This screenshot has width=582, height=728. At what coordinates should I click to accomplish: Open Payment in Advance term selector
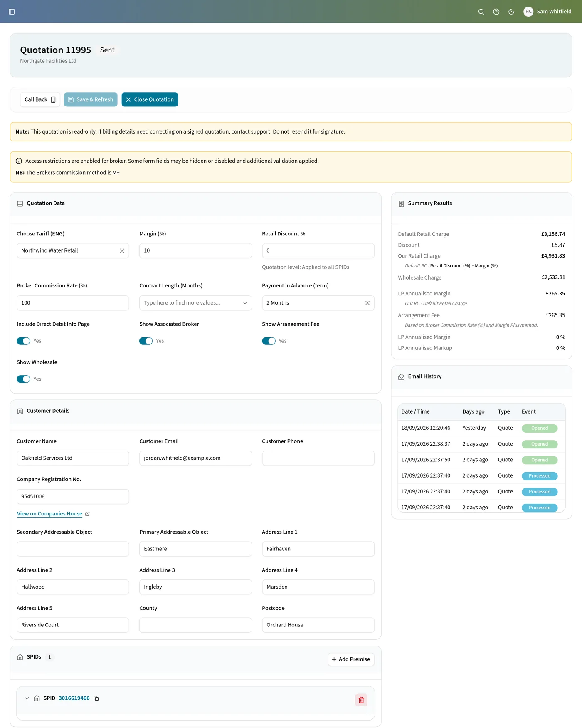pyautogui.click(x=318, y=303)
